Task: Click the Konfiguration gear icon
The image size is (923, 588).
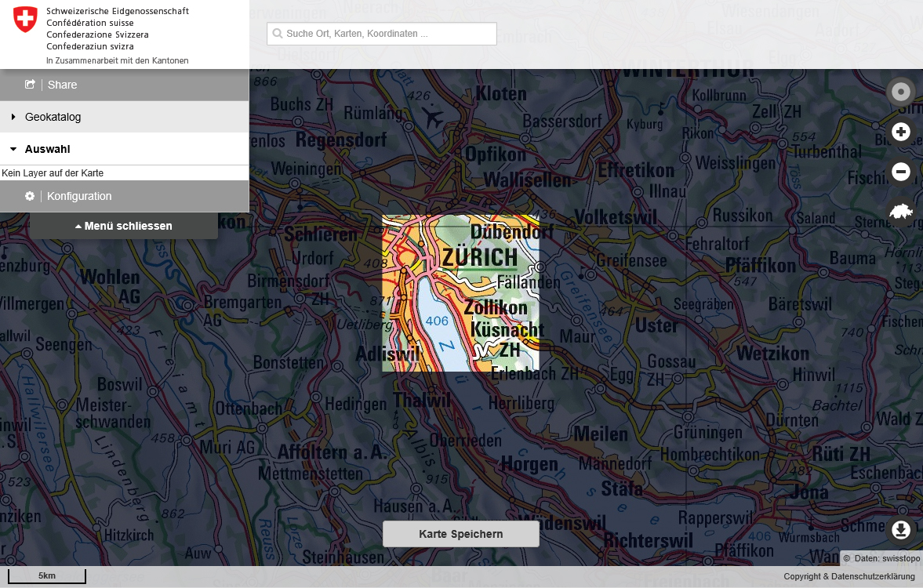Action: pos(30,196)
